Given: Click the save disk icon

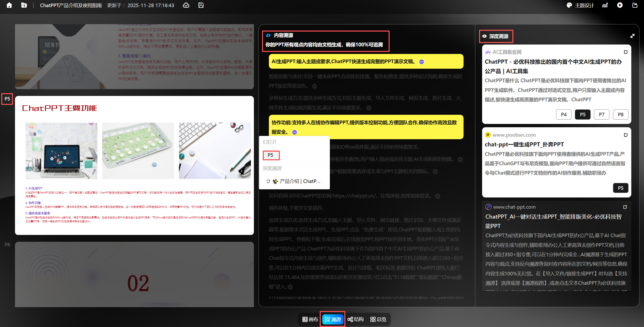Looking at the screenshot, I should pyautogui.click(x=201, y=5).
